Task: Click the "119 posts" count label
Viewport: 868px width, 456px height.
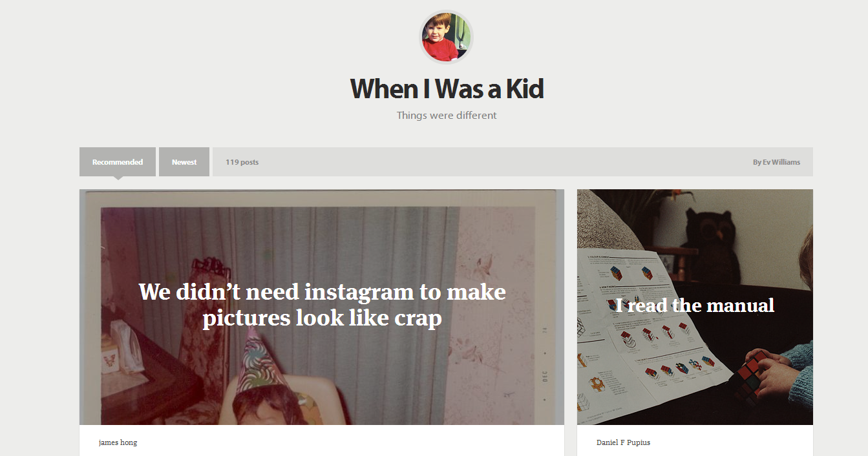Action: click(x=242, y=162)
